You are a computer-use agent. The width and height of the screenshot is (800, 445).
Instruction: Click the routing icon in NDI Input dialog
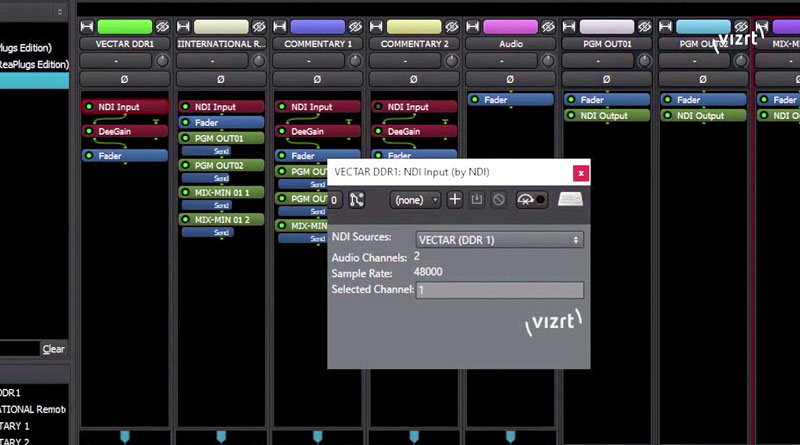pos(357,200)
